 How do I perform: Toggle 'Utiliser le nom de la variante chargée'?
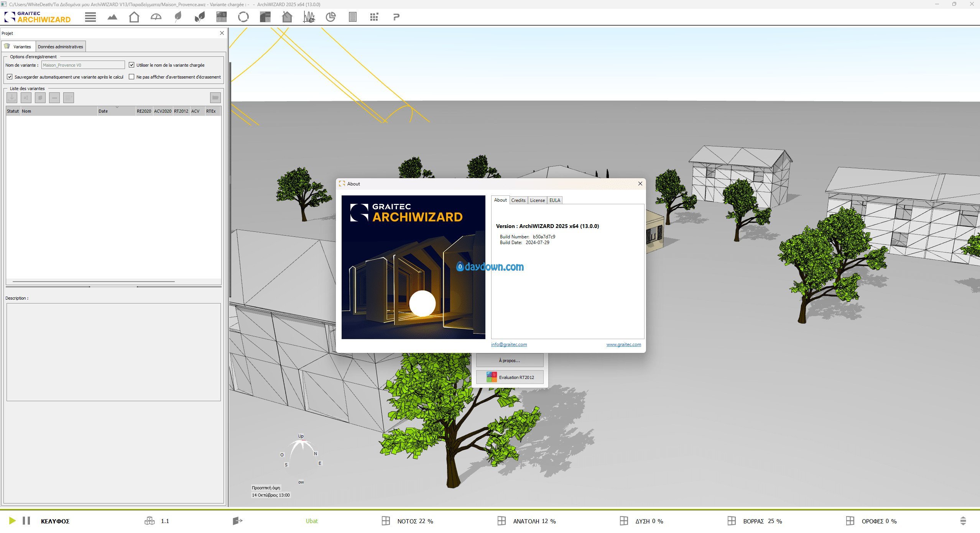(x=132, y=65)
